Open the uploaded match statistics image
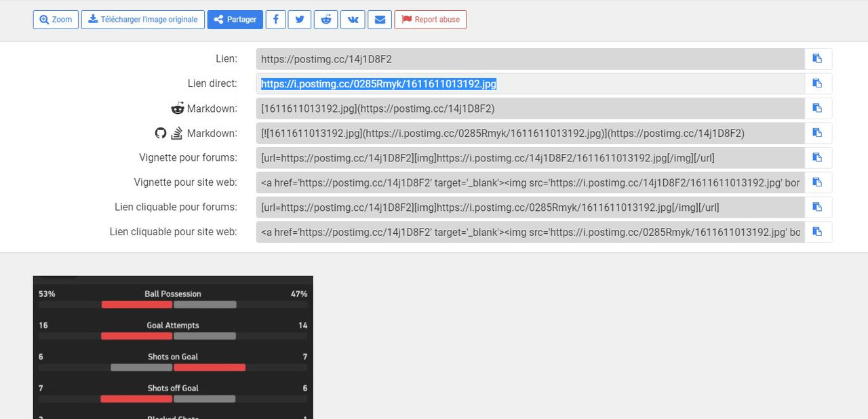868x419 pixels. click(173, 347)
